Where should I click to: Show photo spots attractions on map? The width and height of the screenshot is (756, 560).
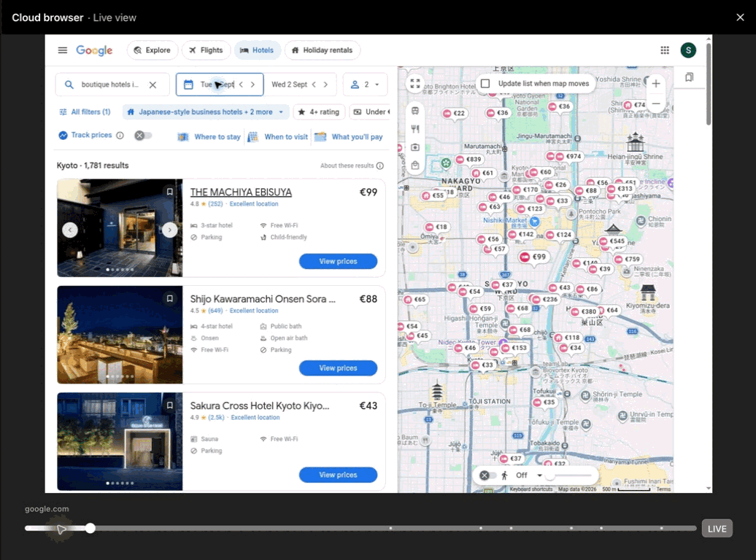point(415,147)
